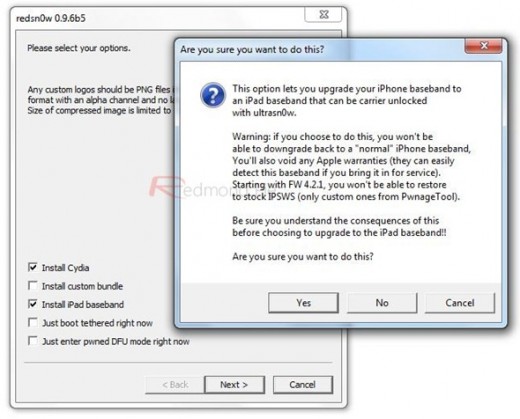Click the Please select your options heading
This screenshot has height=419, width=520.
click(x=79, y=48)
